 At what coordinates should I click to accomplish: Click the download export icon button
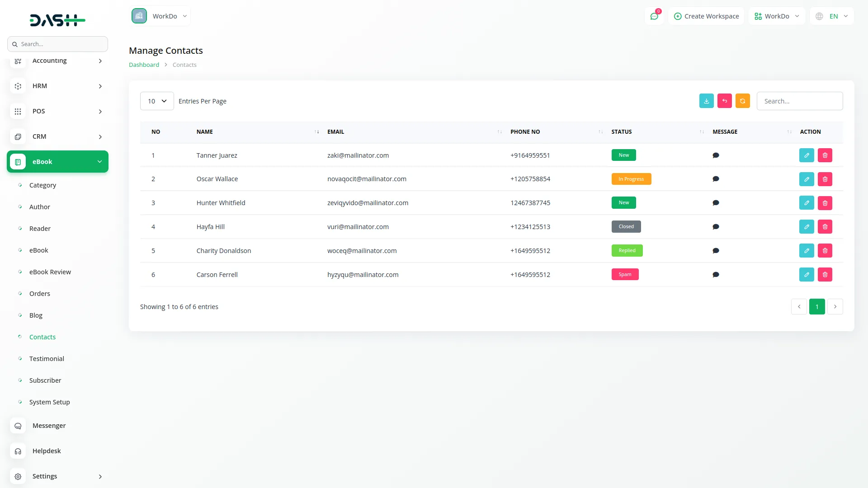(x=706, y=101)
